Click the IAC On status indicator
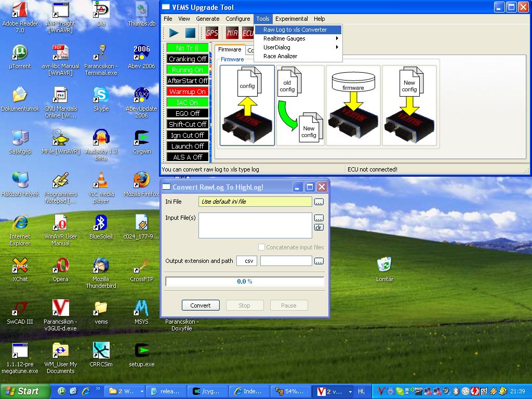Image resolution: width=532 pixels, height=399 pixels. [187, 102]
